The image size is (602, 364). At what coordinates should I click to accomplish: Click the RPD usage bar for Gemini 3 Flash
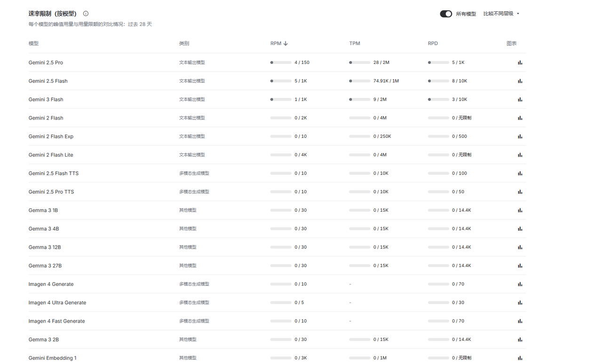coord(438,99)
